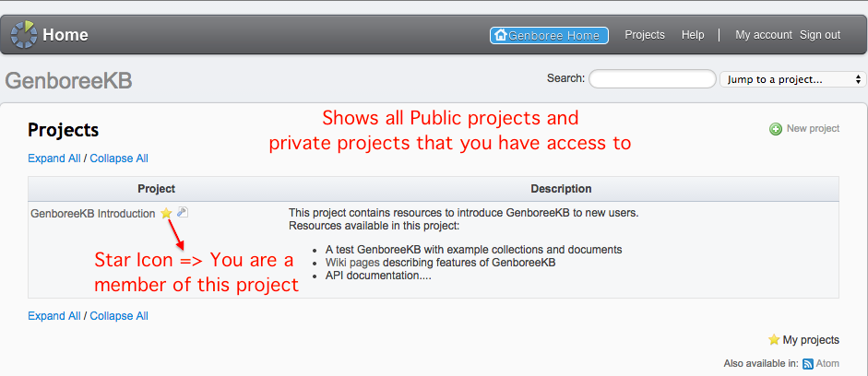Click Sign out
868x376 pixels.
coord(820,35)
